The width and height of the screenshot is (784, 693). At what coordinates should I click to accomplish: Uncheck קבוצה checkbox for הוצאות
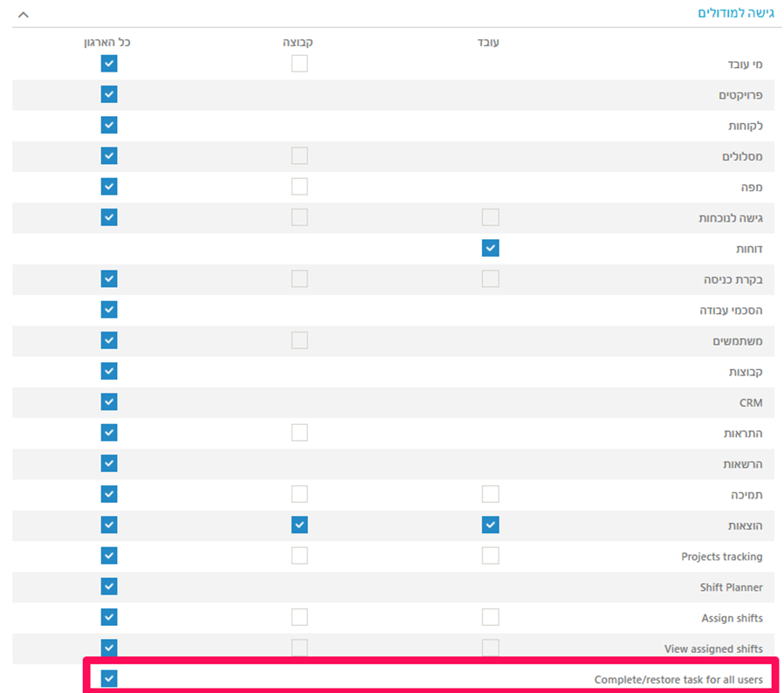pos(299,525)
